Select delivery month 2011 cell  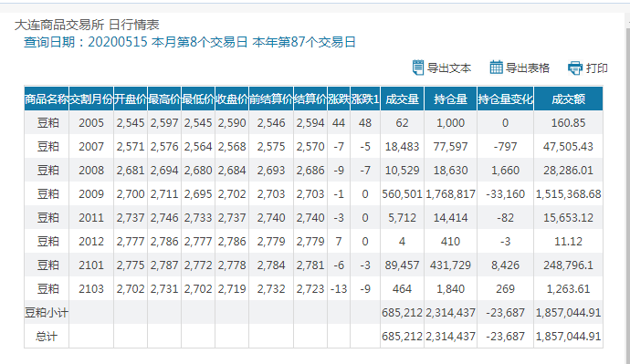[x=91, y=217]
